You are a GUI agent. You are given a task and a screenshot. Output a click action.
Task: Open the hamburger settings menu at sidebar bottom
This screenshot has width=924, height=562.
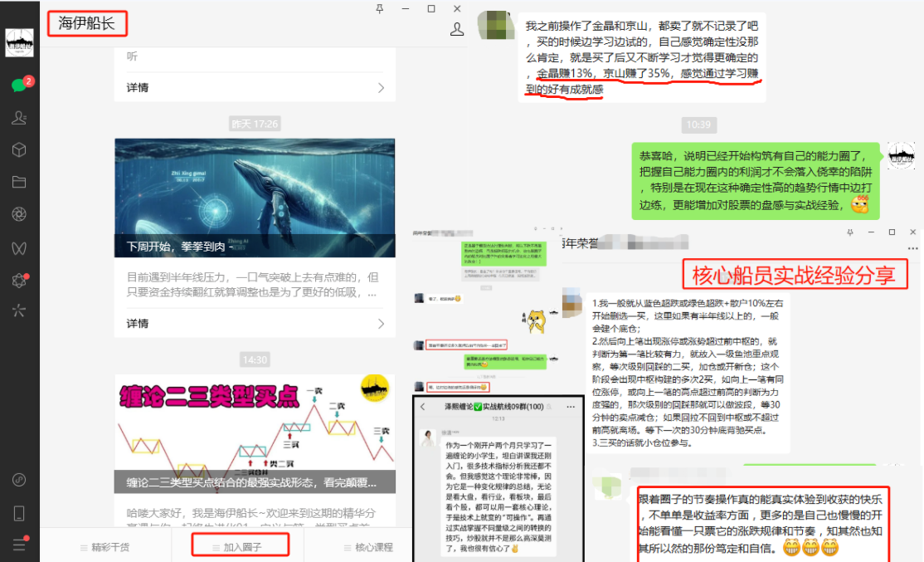[x=19, y=544]
